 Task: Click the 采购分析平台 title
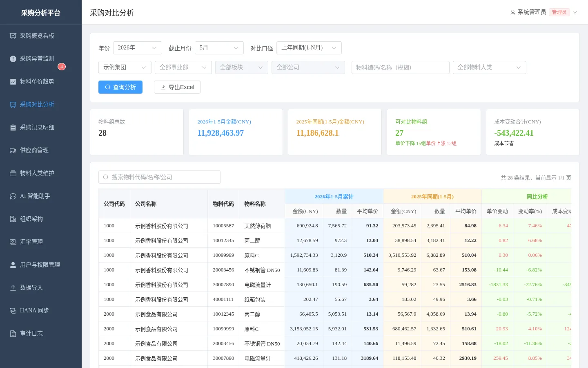[x=41, y=13]
